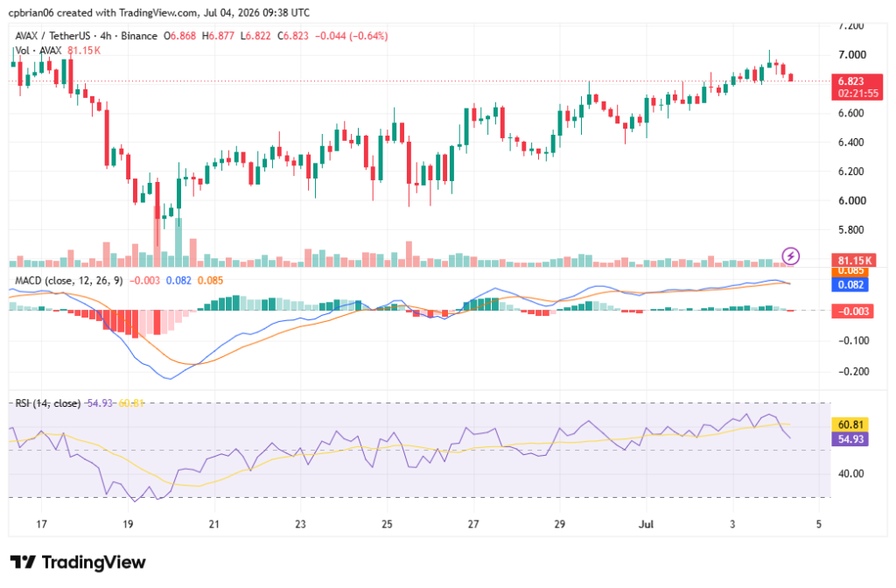Click the Vol · AVAX indicator legend
896x588 pixels.
[x=38, y=51]
